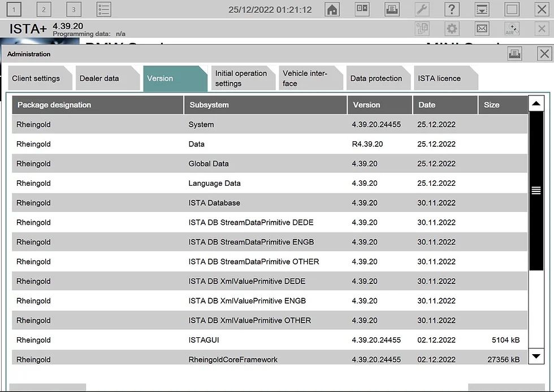Click the Size column header
Image resolution: width=554 pixels, height=392 pixels.
pyautogui.click(x=503, y=105)
